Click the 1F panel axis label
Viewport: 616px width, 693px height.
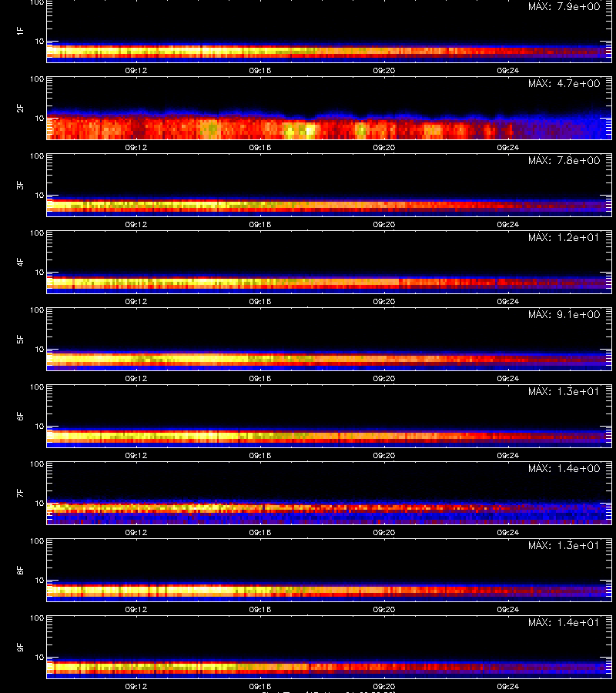click(x=20, y=31)
